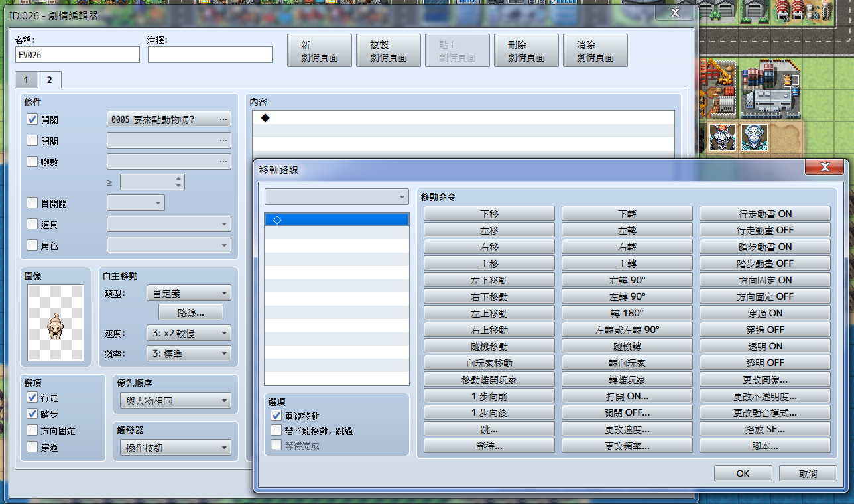Add the 播放 SE... command
854x504 pixels.
click(x=765, y=429)
